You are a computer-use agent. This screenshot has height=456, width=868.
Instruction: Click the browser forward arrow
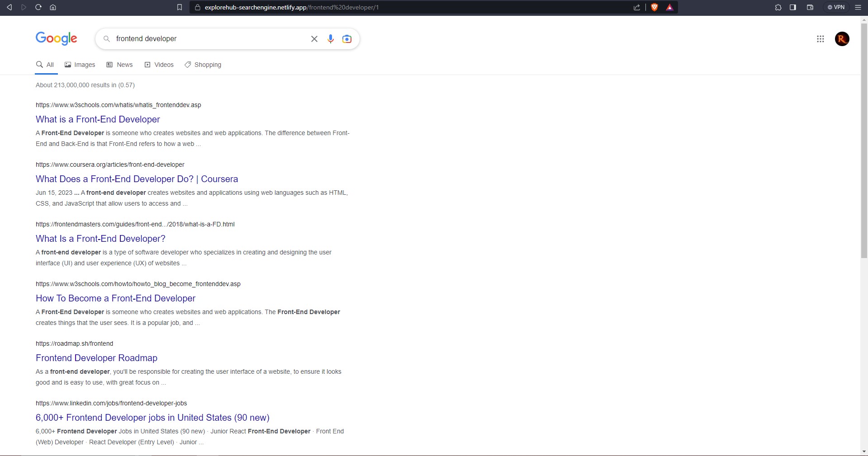click(24, 7)
